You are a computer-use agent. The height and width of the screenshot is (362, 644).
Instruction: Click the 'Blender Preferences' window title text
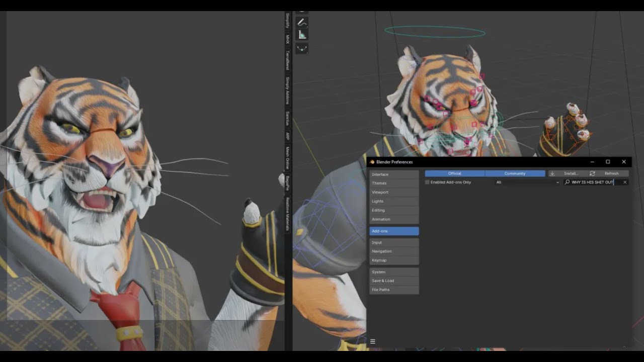pos(394,162)
